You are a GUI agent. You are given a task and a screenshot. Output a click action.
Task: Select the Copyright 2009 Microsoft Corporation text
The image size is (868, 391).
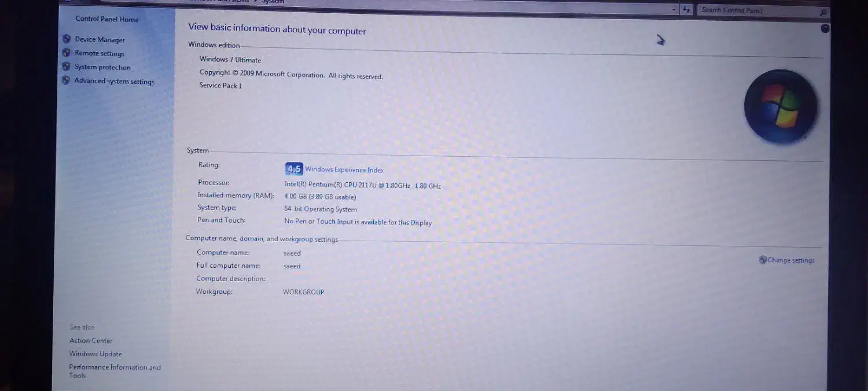tap(291, 75)
